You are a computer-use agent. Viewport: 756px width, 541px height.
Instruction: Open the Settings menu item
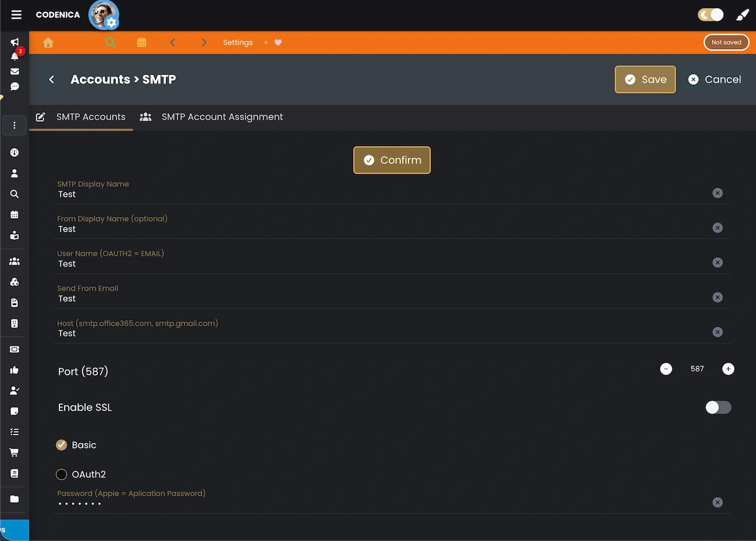click(x=238, y=42)
